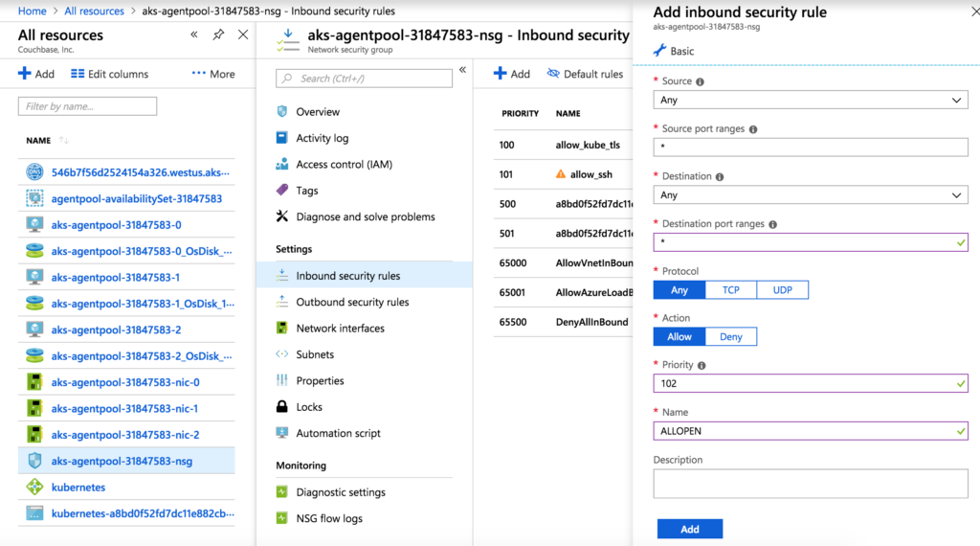The height and width of the screenshot is (546, 980).
Task: Collapse the All resources blade with double chevron
Action: click(194, 35)
